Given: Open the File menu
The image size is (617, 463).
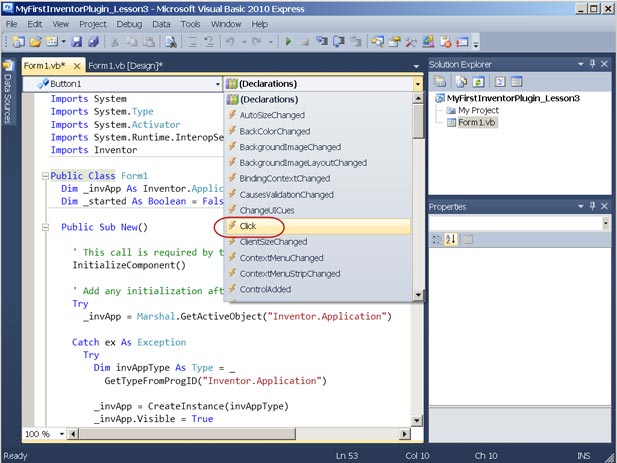Looking at the screenshot, I should pos(11,24).
